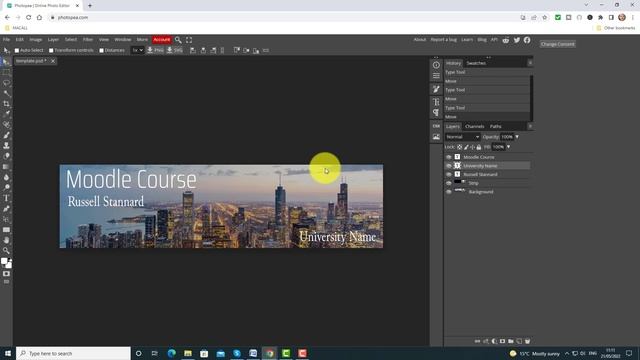Toggle fullscreen mode icon

(x=189, y=40)
